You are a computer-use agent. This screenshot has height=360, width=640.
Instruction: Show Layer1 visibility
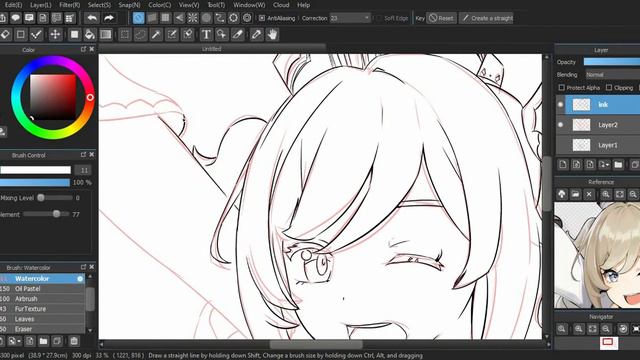point(560,145)
